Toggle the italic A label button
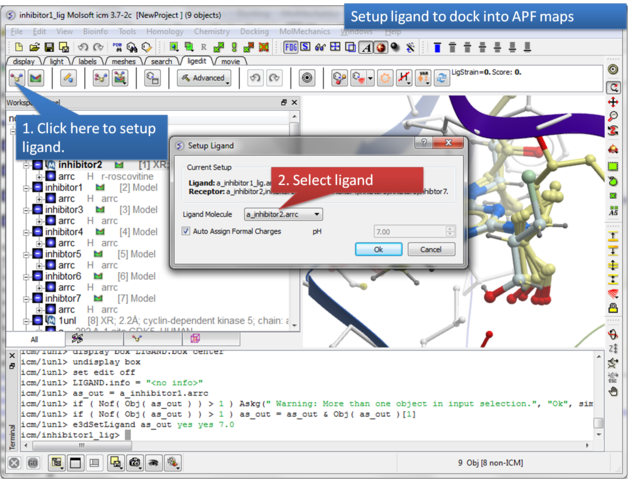Screen dimensions: 630x479 [366, 48]
